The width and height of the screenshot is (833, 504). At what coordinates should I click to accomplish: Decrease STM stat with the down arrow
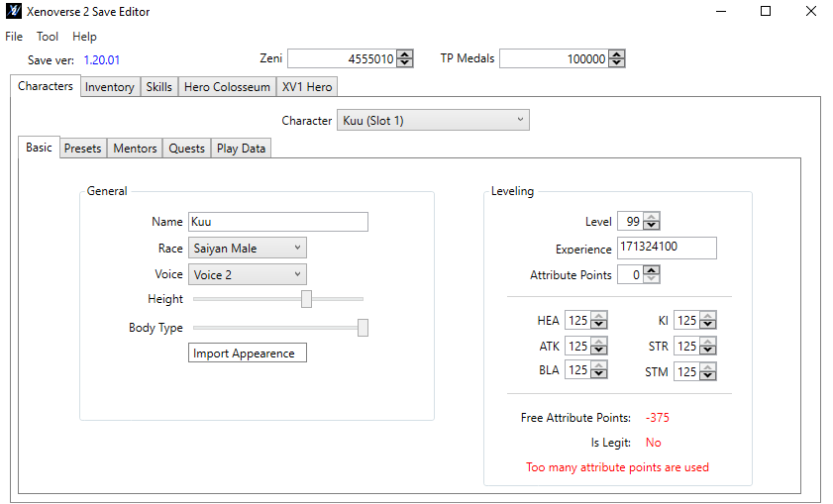click(x=707, y=376)
